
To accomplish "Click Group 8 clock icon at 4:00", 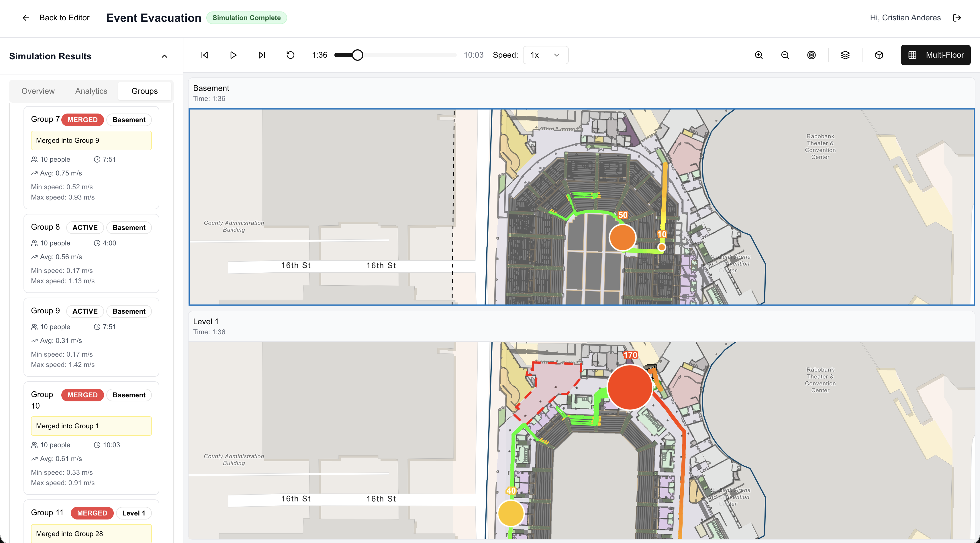I will pos(97,243).
